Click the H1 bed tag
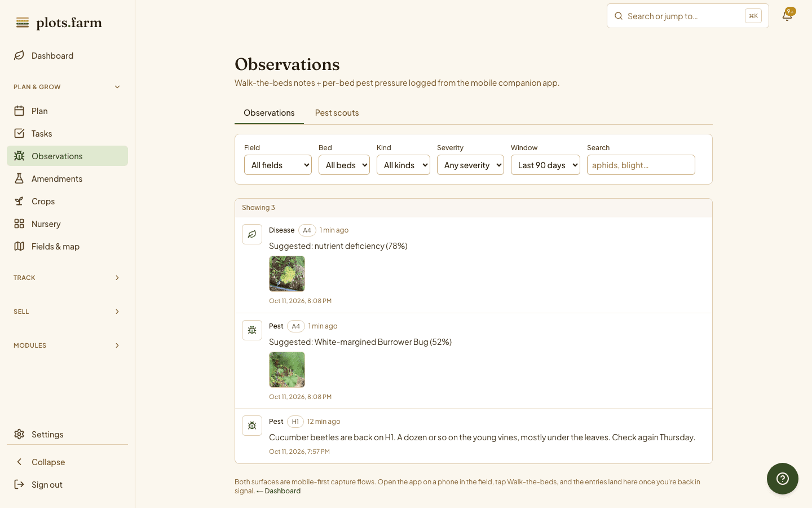The height and width of the screenshot is (508, 812). [x=295, y=422]
